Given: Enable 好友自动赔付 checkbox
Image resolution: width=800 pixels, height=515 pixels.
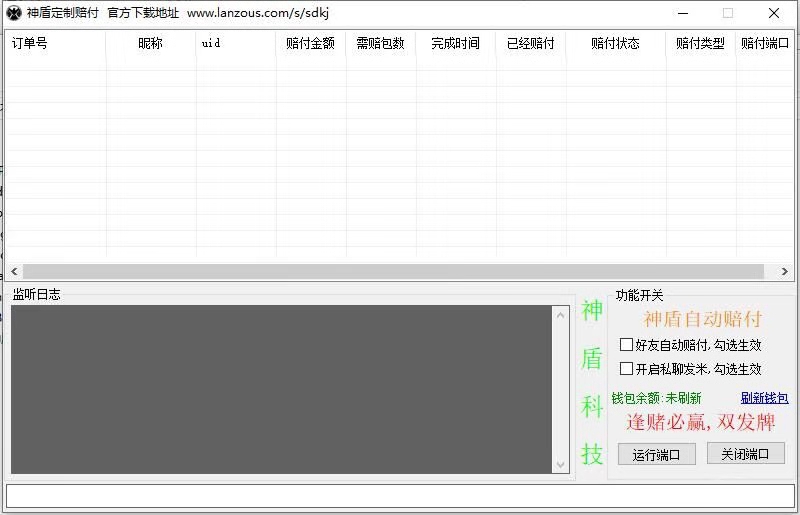Looking at the screenshot, I should pos(626,345).
